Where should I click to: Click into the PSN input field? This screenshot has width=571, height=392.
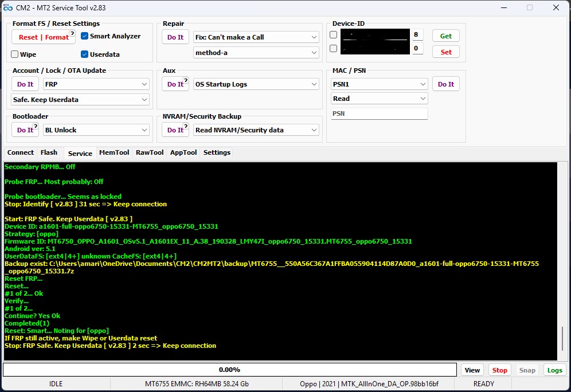(x=380, y=114)
